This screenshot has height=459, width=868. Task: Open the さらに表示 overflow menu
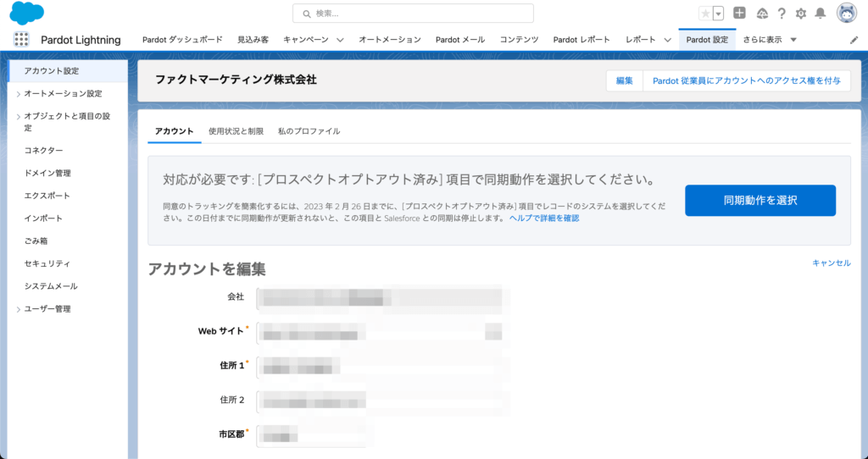pyautogui.click(x=770, y=40)
